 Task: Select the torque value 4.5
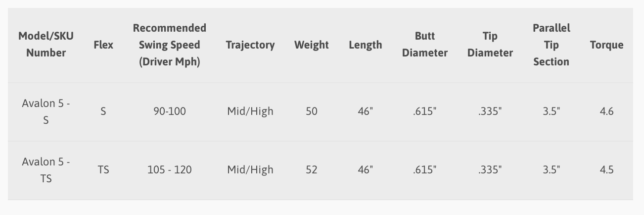point(607,169)
